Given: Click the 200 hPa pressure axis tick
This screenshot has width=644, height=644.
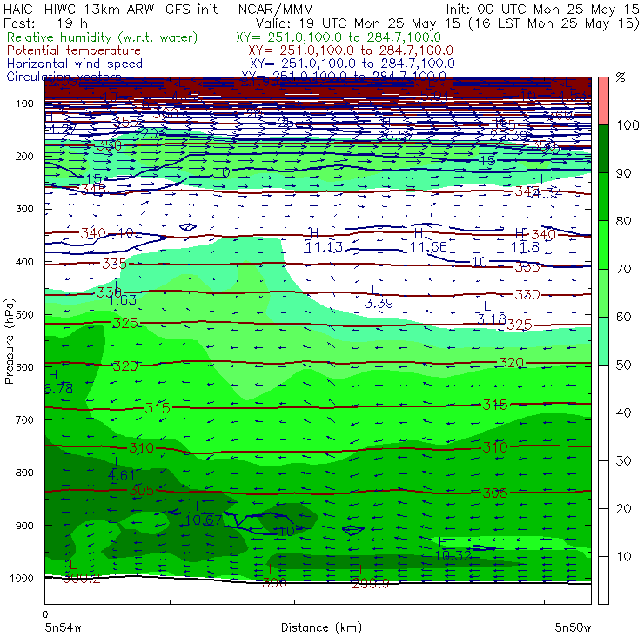Looking at the screenshot, I should coord(24,157).
